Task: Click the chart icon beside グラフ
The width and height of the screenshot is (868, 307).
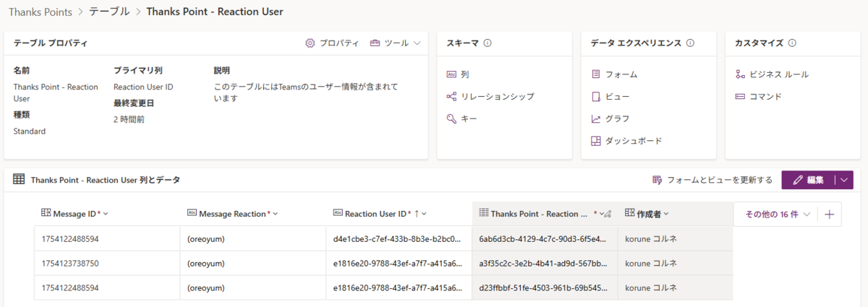Action: pyautogui.click(x=596, y=118)
